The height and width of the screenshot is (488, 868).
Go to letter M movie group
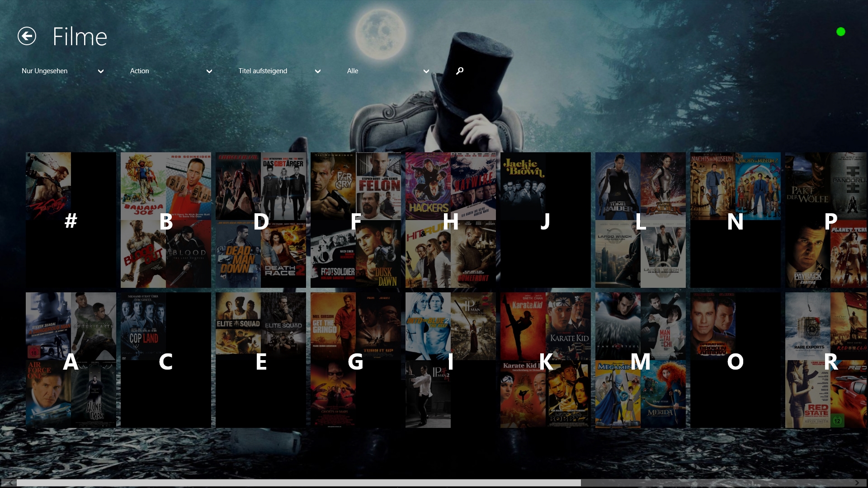pyautogui.click(x=641, y=360)
